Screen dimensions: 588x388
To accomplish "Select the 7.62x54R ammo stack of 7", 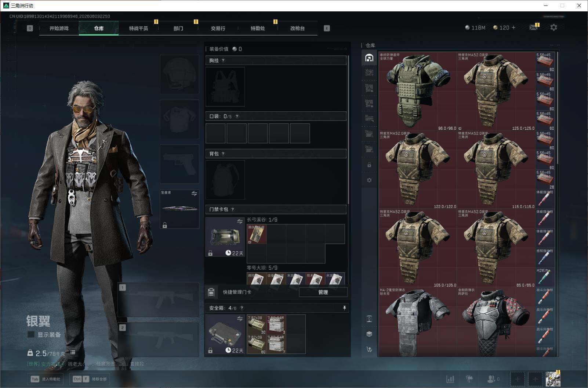I will coord(276,344).
